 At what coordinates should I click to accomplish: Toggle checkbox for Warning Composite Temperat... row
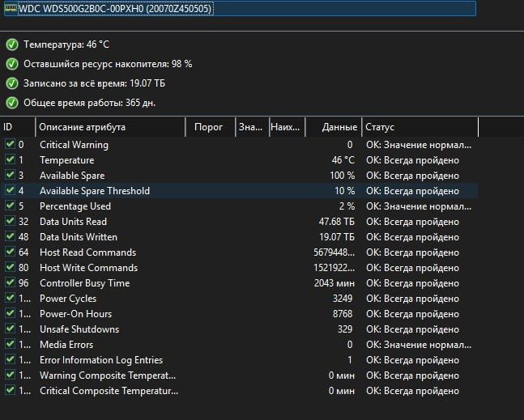[x=10, y=374]
